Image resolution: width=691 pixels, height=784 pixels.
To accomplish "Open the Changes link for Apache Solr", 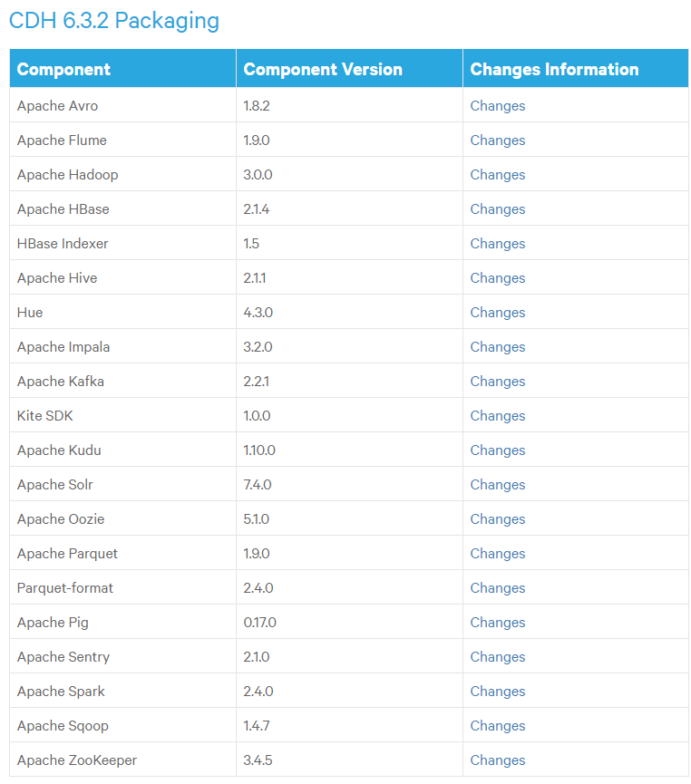I will coord(497,486).
